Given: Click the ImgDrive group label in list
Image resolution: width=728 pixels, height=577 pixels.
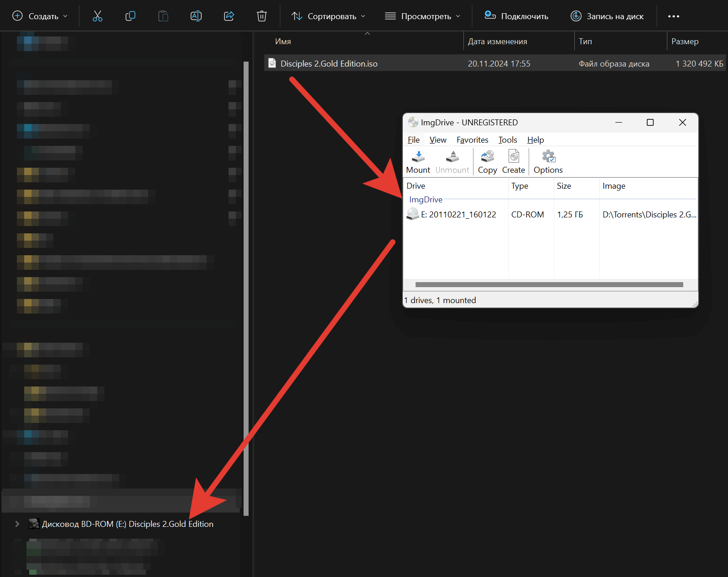Looking at the screenshot, I should click(426, 200).
